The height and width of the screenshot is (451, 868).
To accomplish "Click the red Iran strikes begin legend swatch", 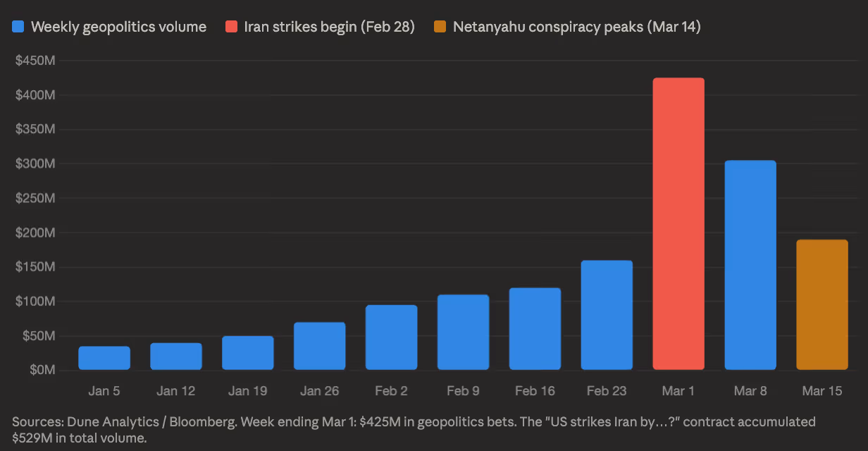I will pyautogui.click(x=232, y=27).
